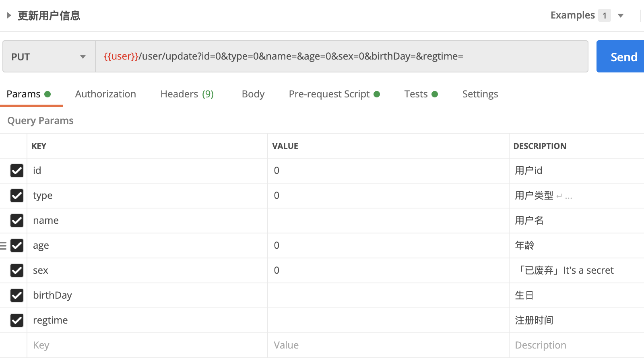
Task: Open the Headers (9) tab
Action: click(187, 94)
